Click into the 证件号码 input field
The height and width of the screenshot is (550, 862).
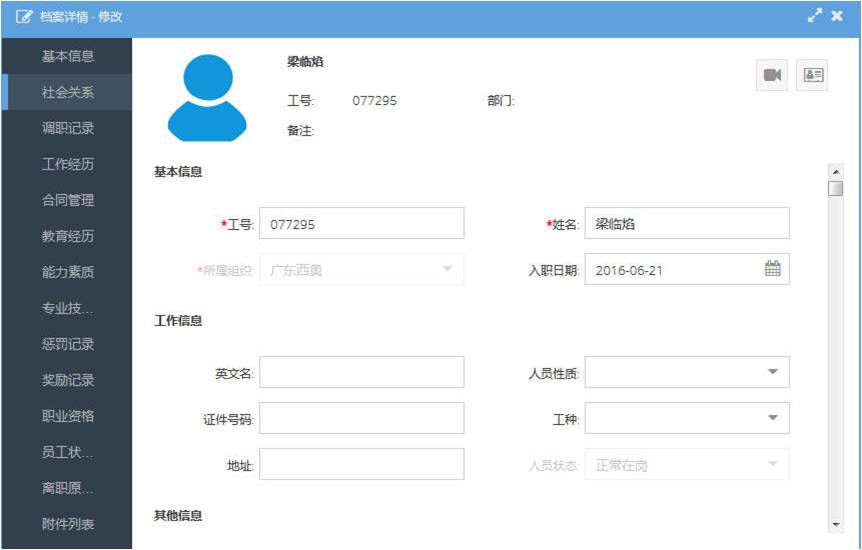click(x=362, y=418)
